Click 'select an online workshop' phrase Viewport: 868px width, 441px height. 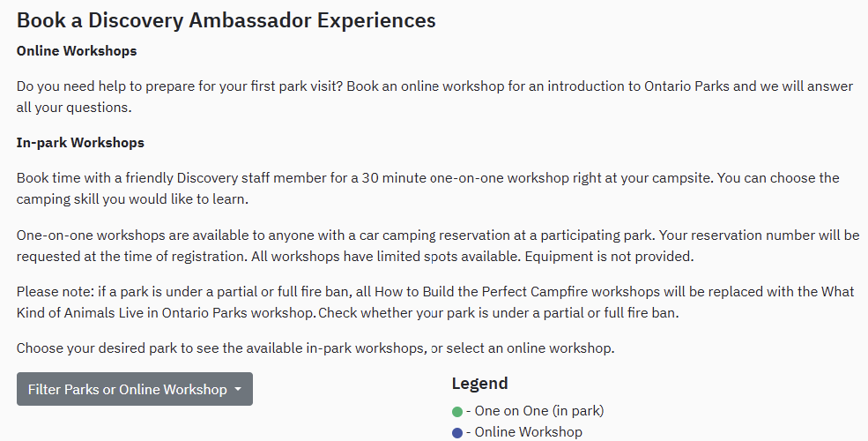point(529,348)
